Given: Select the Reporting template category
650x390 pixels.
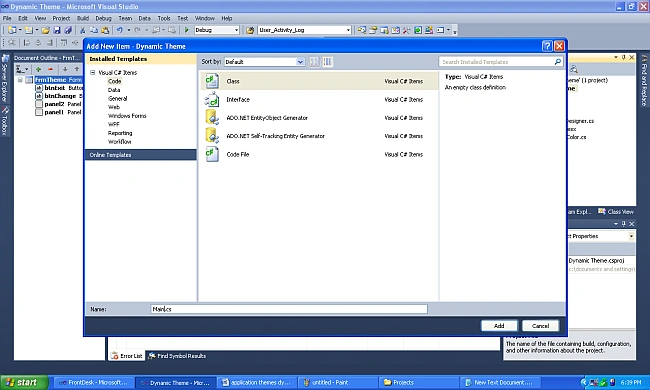Looking at the screenshot, I should click(120, 133).
